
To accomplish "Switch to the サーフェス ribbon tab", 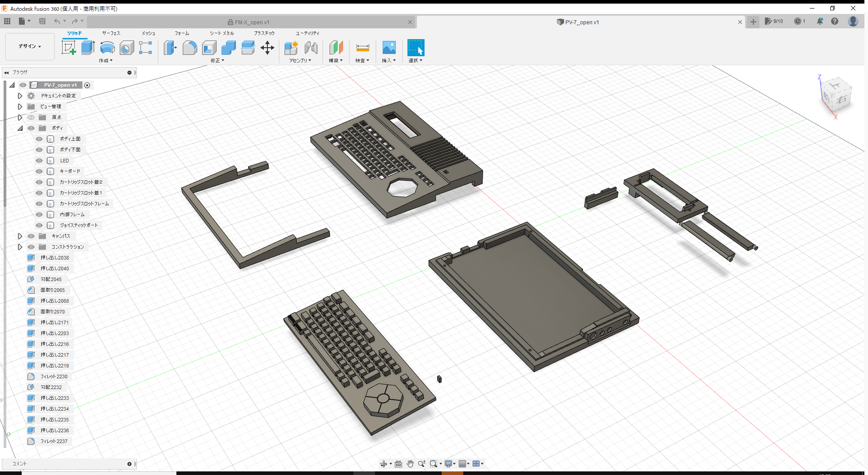I will 110,33.
